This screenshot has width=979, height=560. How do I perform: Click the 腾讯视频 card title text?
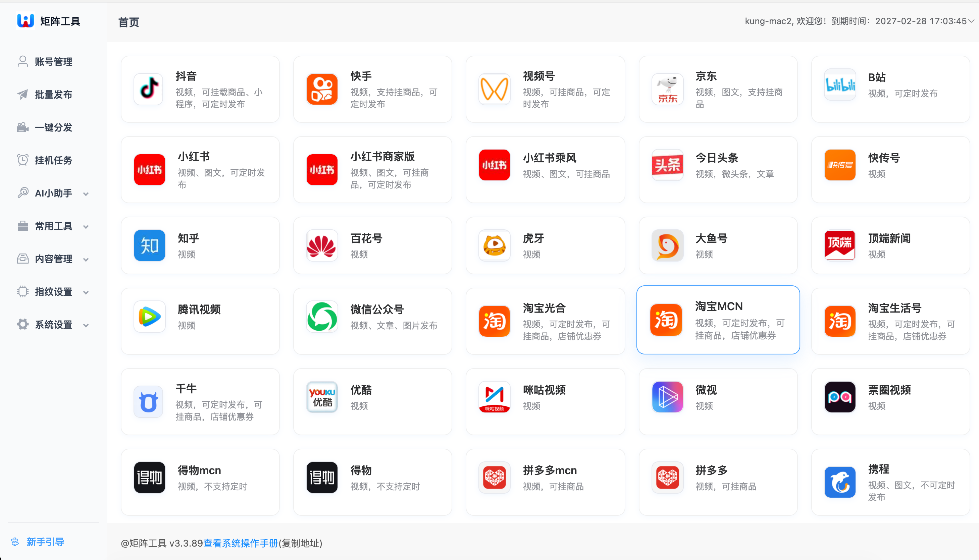click(199, 309)
